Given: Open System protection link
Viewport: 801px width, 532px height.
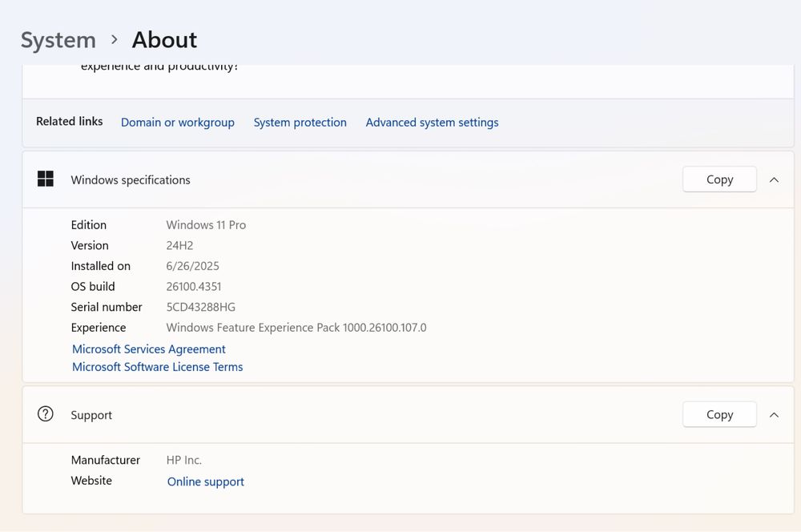Looking at the screenshot, I should pyautogui.click(x=300, y=123).
